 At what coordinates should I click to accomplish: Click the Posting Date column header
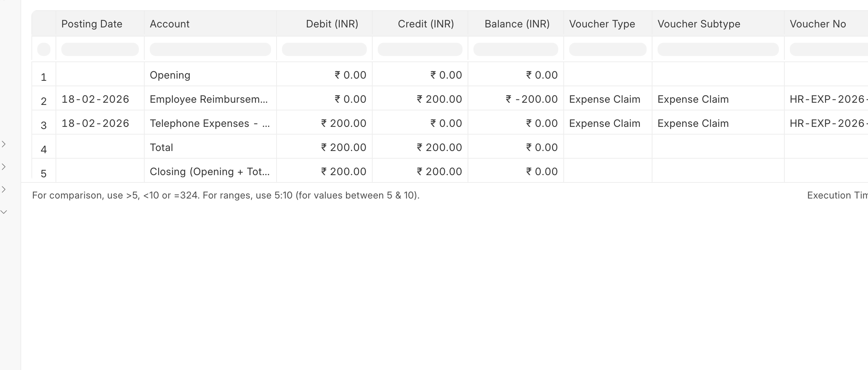pyautogui.click(x=92, y=24)
